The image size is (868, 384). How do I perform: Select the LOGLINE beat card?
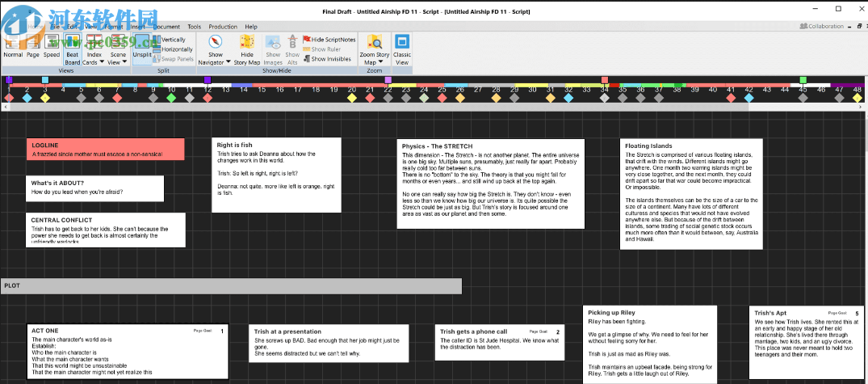point(105,149)
